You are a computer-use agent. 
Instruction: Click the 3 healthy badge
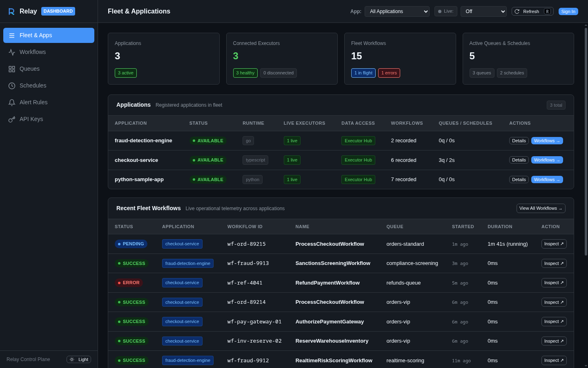pyautogui.click(x=245, y=73)
